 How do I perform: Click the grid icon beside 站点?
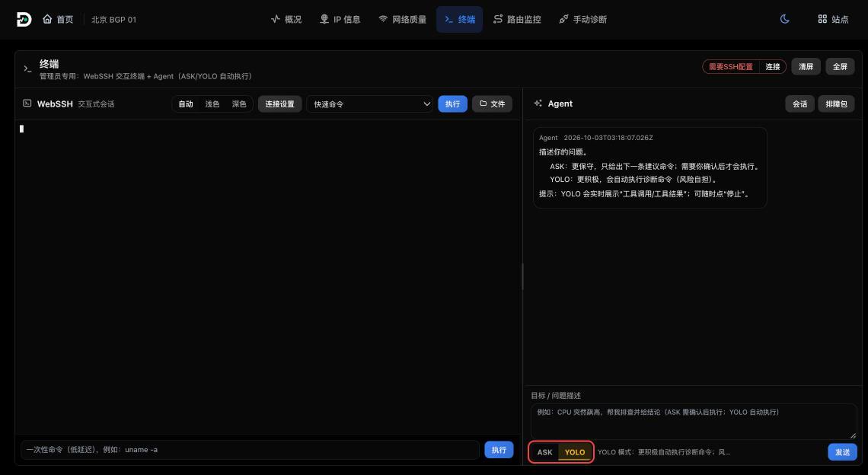[x=822, y=19]
